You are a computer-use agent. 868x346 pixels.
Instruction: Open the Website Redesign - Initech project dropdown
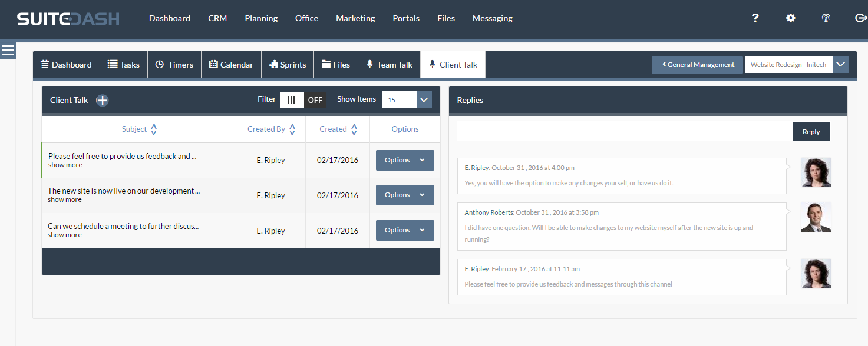click(x=841, y=65)
